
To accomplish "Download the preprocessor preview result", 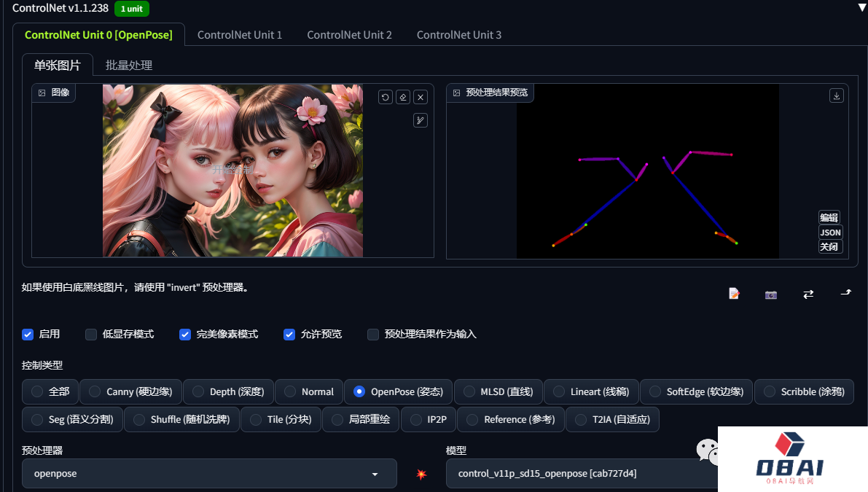I will coord(837,95).
